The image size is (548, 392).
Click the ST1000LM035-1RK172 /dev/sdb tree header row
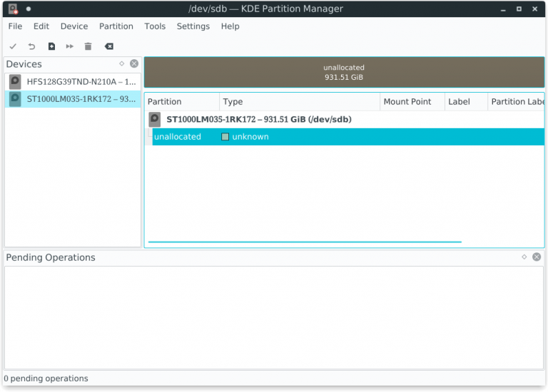[344, 119]
